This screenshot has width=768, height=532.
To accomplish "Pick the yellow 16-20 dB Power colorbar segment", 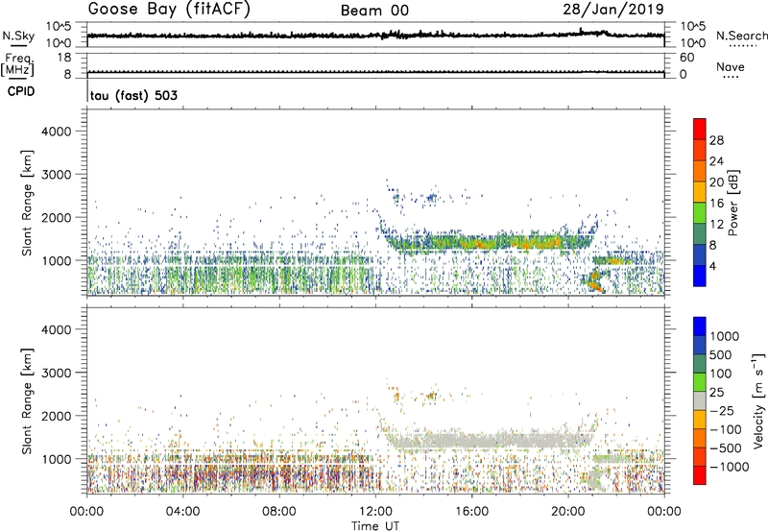I will coord(700,191).
